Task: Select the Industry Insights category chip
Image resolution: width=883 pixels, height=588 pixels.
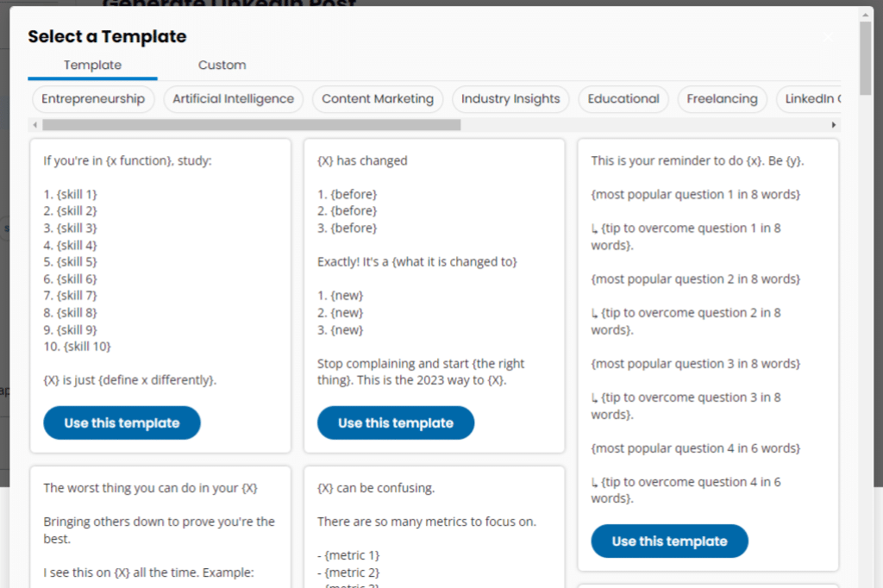Action: coord(510,99)
